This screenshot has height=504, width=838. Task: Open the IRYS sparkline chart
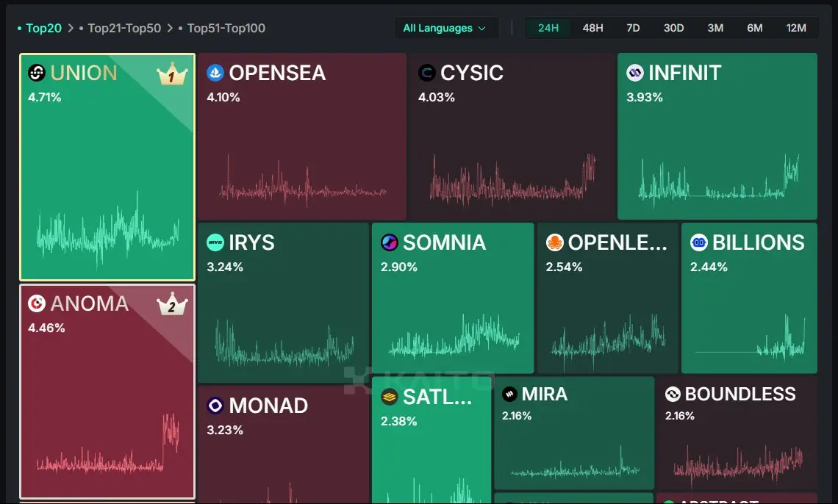click(x=284, y=343)
